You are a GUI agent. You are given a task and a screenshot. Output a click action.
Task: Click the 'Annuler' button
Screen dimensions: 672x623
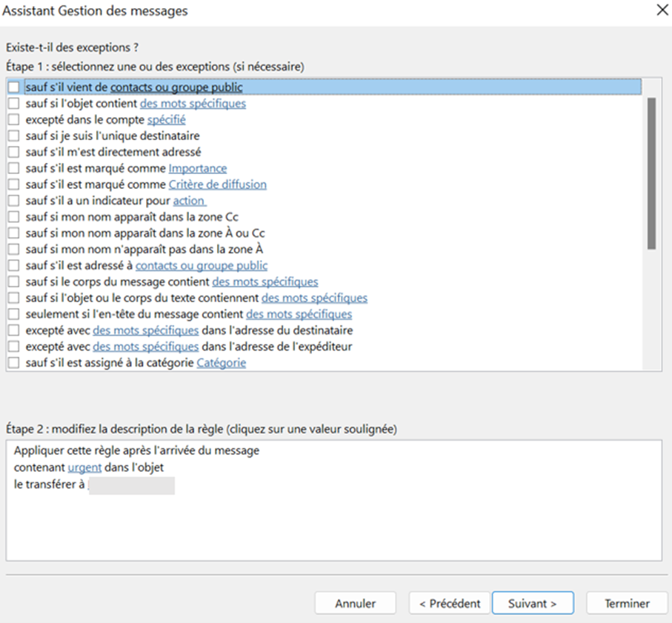(x=356, y=603)
